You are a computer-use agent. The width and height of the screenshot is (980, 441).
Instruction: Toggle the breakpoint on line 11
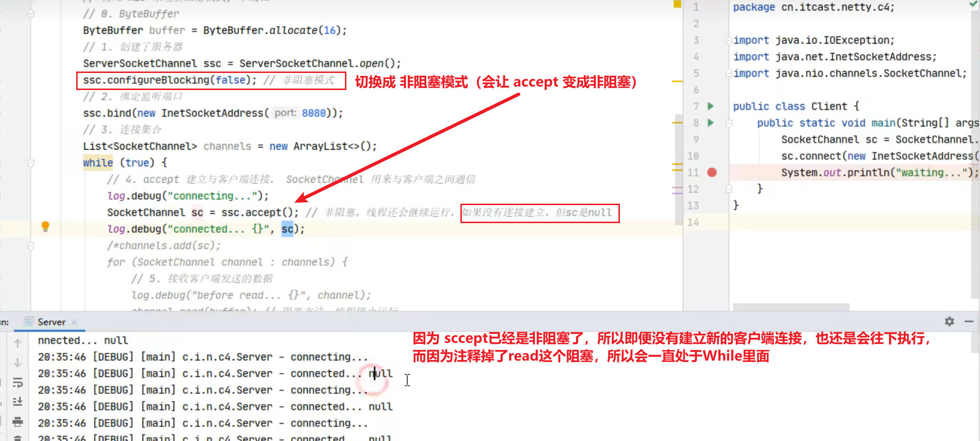712,172
